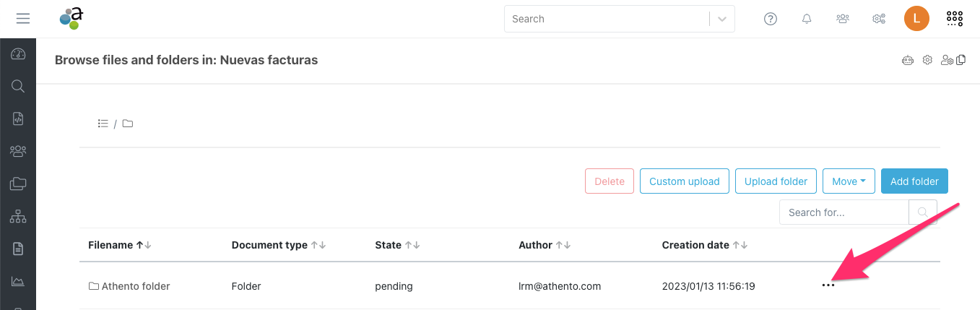Click the notifications bell icon

point(807,19)
